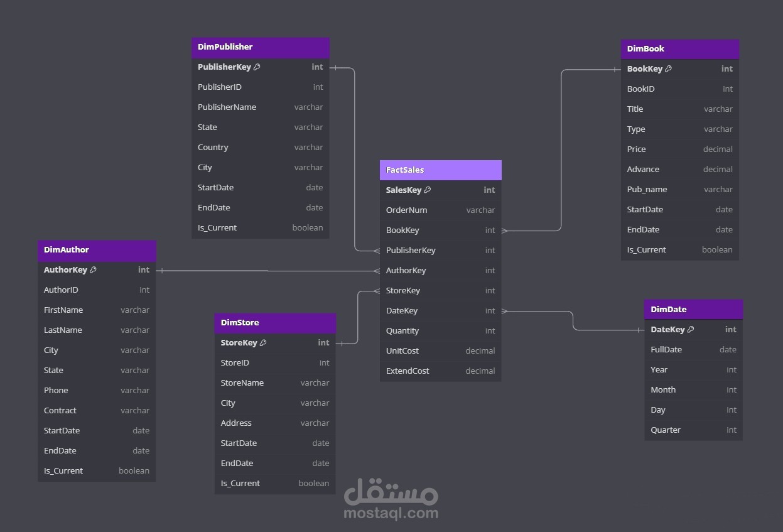Screen dimensions: 783x532
Task: Click FirstName field in DimAuthor
Action: click(x=97, y=310)
